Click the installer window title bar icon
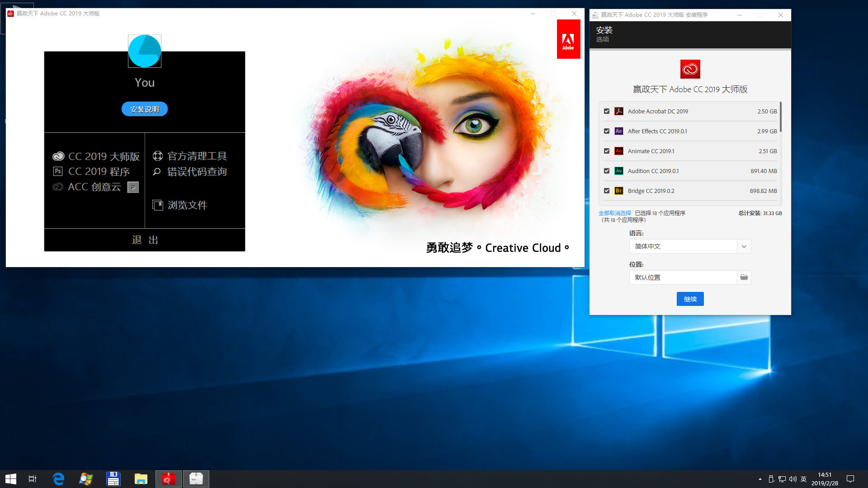This screenshot has width=868, height=488. 595,15
